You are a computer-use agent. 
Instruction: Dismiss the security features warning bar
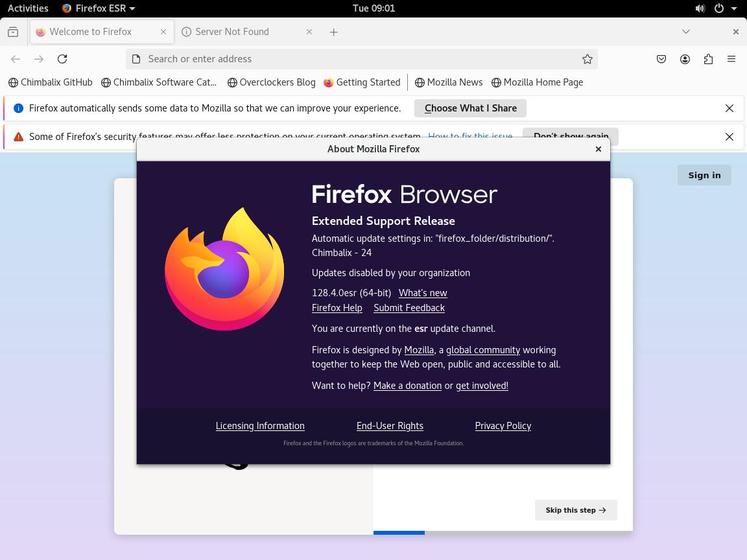coord(729,137)
